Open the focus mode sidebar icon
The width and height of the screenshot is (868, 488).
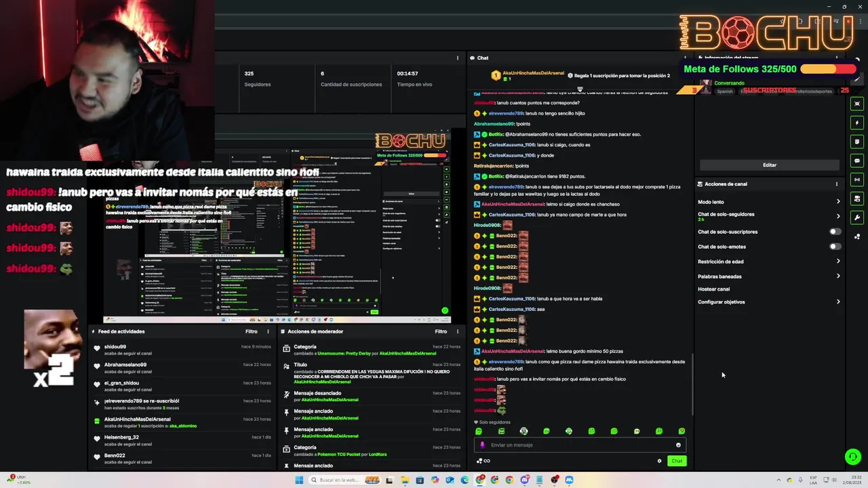pyautogui.click(x=857, y=104)
